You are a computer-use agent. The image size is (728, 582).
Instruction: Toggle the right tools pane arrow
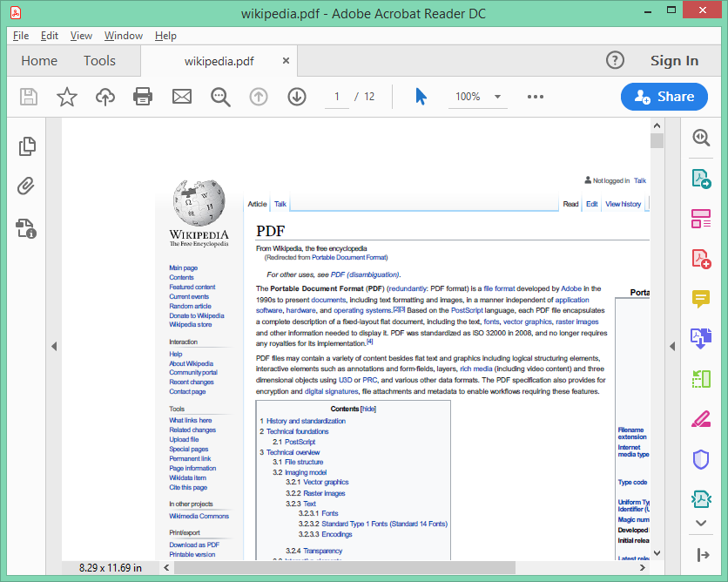tap(672, 346)
